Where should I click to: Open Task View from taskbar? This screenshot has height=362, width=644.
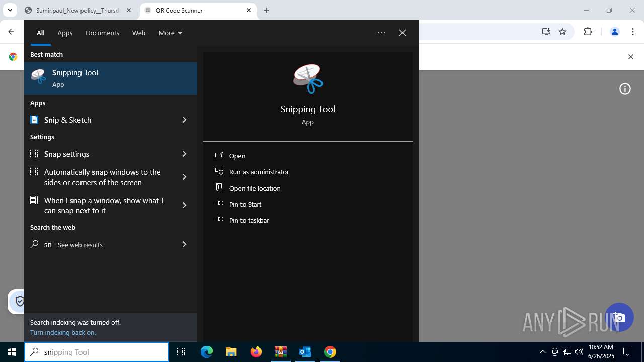pyautogui.click(x=181, y=352)
